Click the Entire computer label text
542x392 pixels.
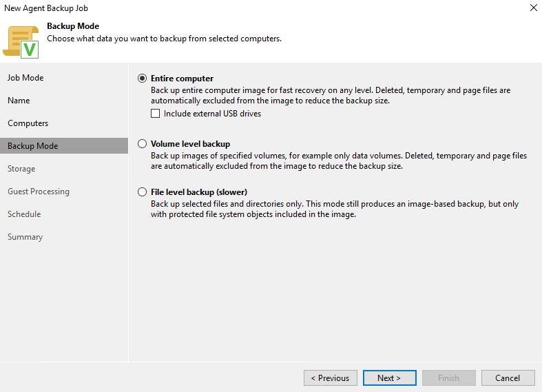pyautogui.click(x=183, y=79)
